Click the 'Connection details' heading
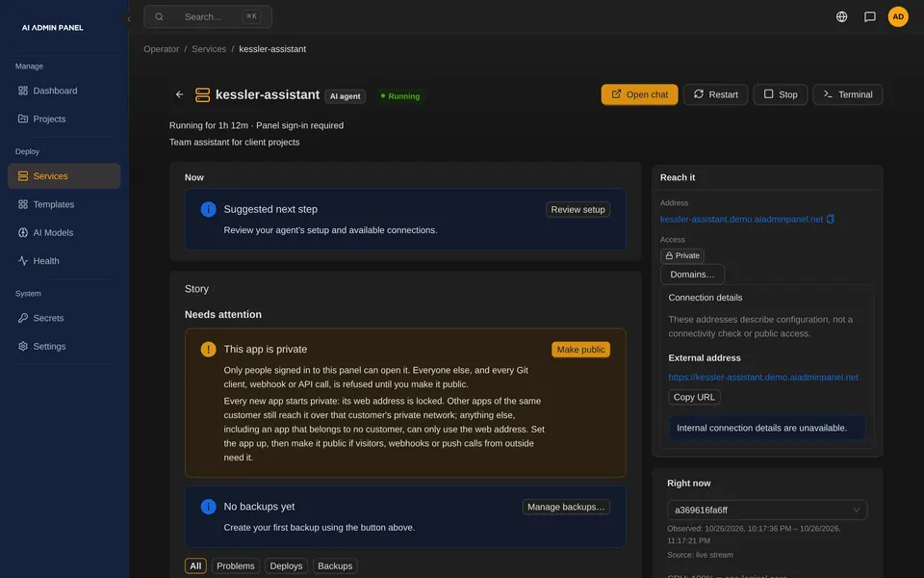924x578 pixels. tap(705, 298)
